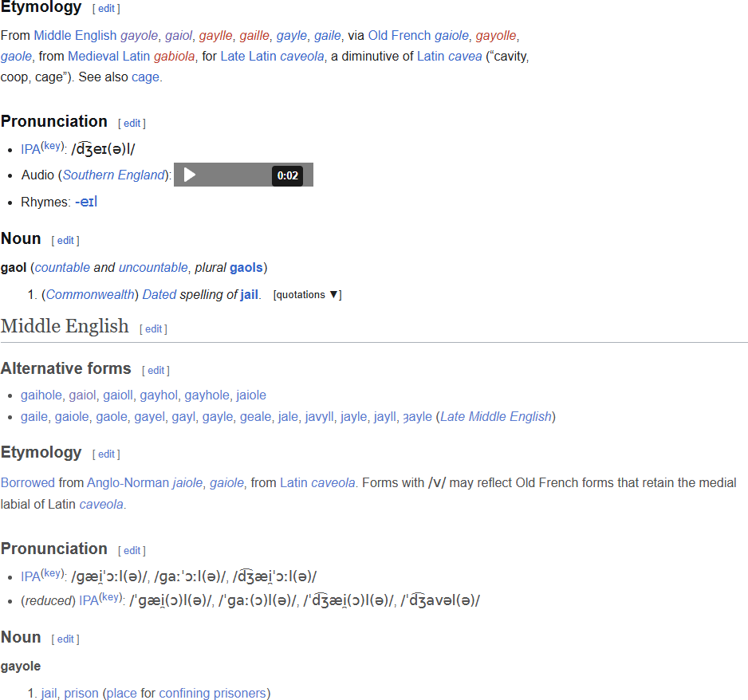Open the Anglo-Norman link

click(x=128, y=482)
